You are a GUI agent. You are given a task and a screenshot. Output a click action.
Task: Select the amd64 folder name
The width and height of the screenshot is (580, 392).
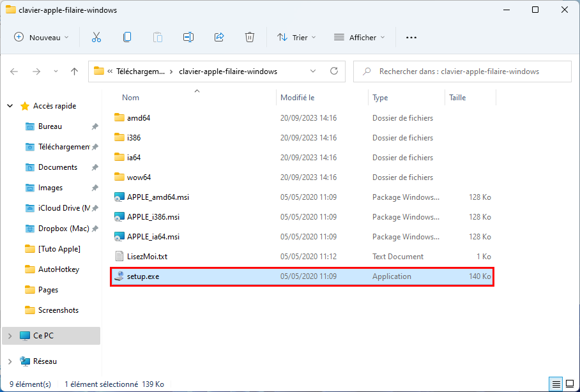point(139,118)
